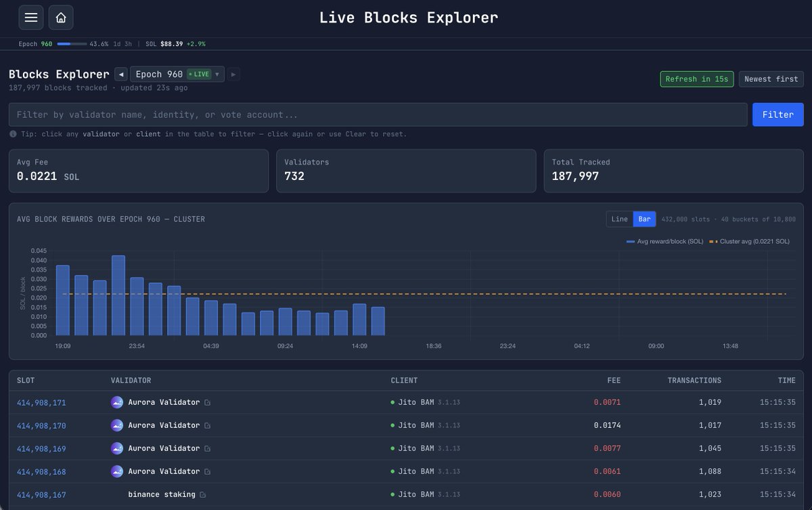
Task: Click the SOL price $88.39 in header
Action: 171,44
